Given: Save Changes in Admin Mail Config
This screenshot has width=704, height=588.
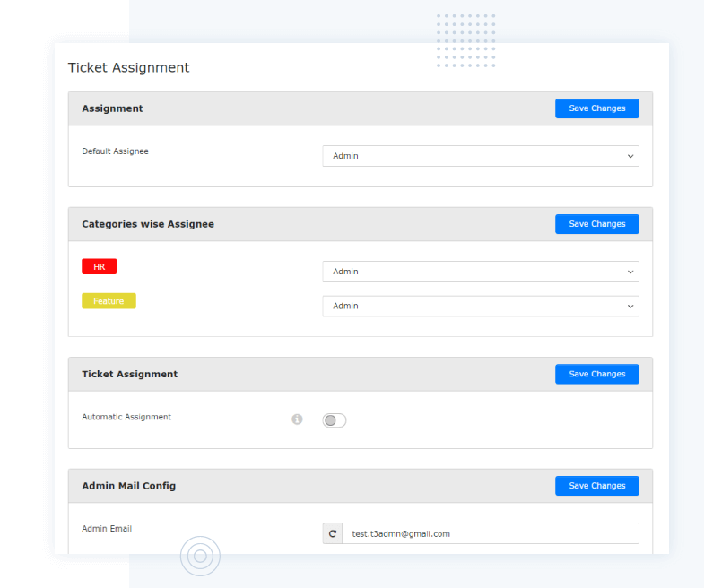Looking at the screenshot, I should coord(596,486).
